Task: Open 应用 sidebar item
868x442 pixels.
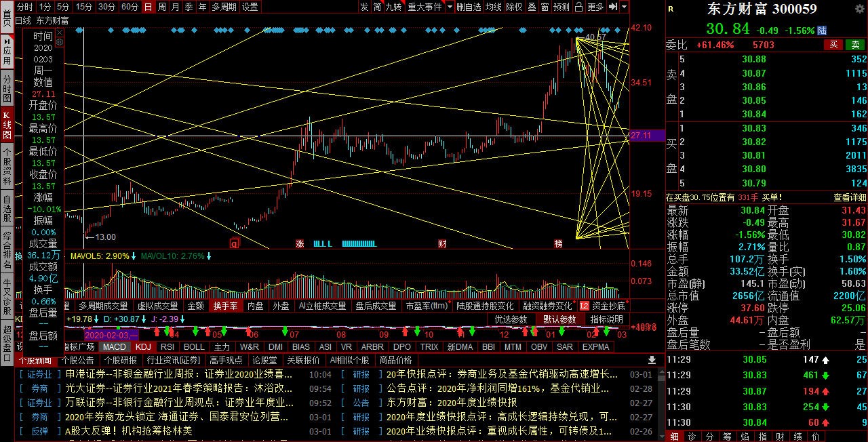Action: [7, 51]
